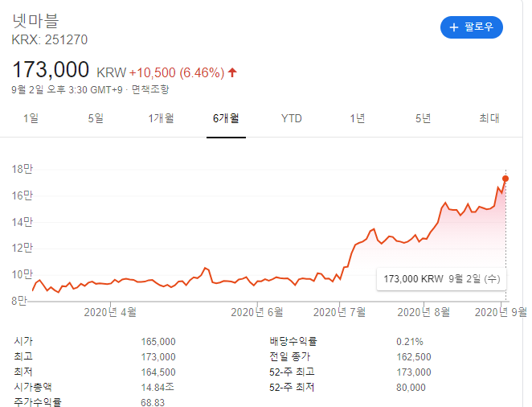Viewport: 532px width, 407px height.
Task: Select the 1일 range tab
Action: click(x=31, y=118)
